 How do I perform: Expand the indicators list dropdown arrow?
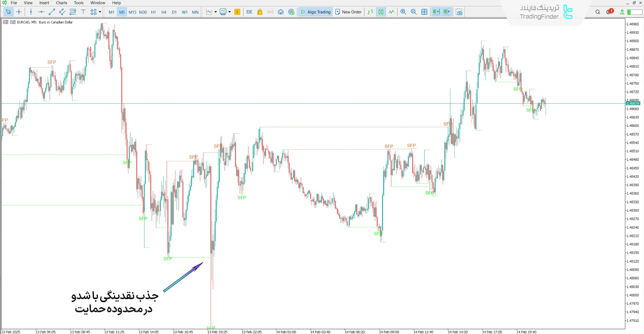tap(230, 12)
